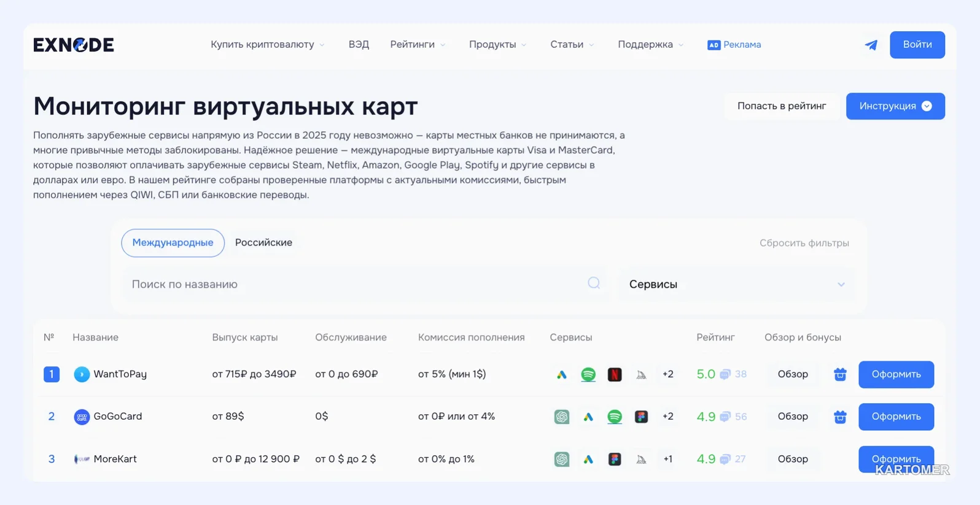
Task: Click the Комиссия пополнения column header
Action: (472, 337)
